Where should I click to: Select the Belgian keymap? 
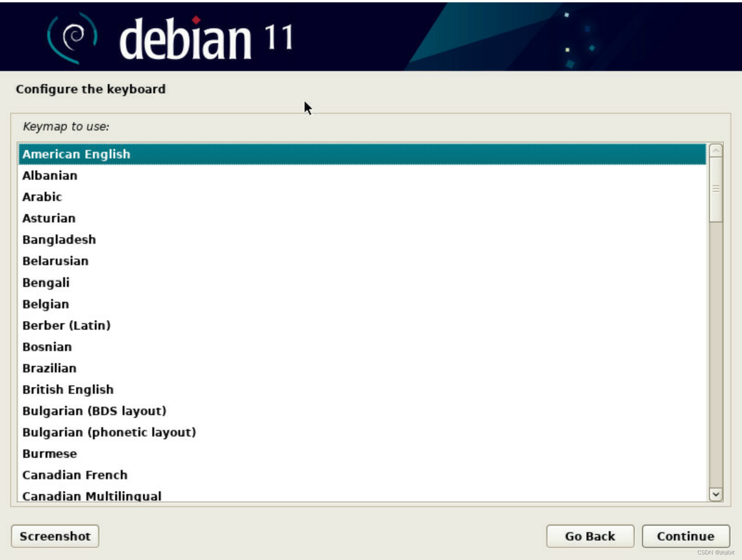pyautogui.click(x=46, y=304)
